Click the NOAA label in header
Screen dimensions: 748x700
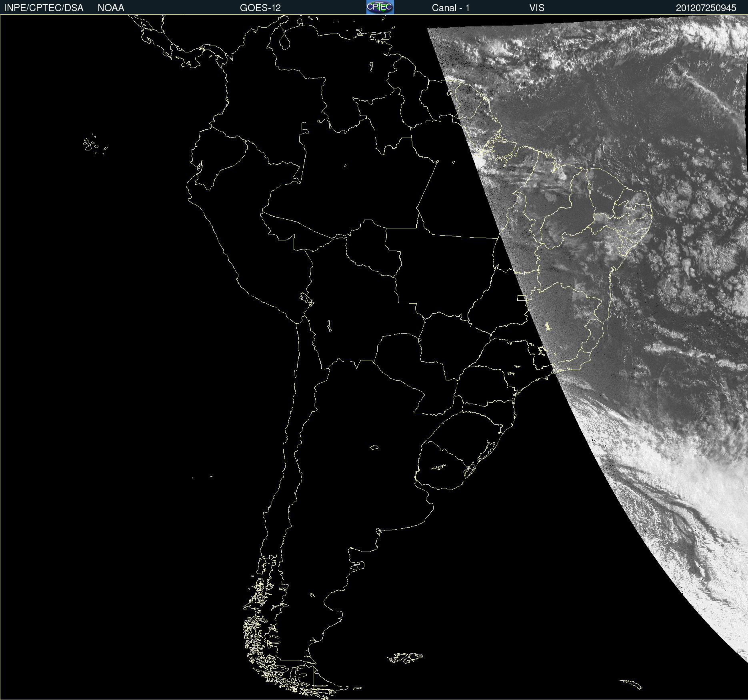[x=111, y=8]
